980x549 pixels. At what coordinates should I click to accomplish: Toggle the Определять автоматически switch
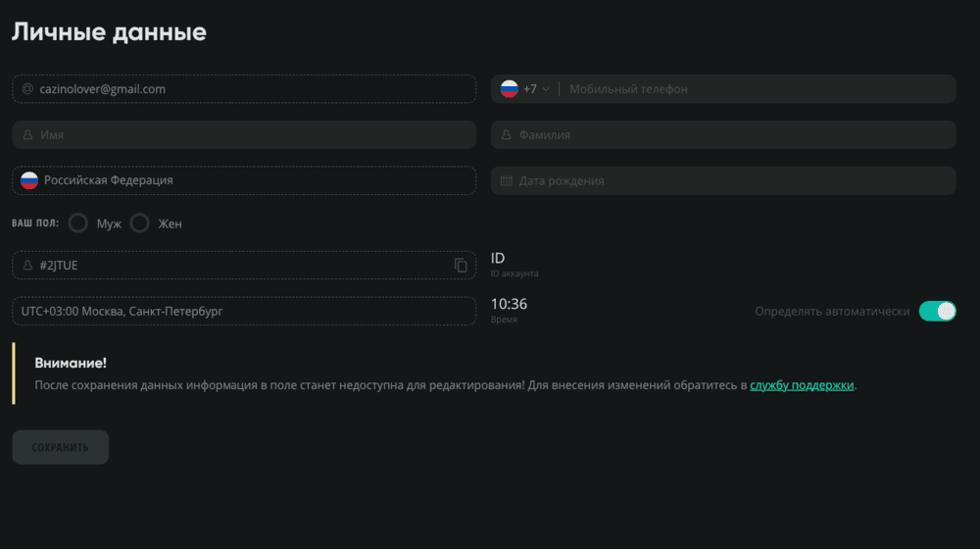click(x=937, y=312)
